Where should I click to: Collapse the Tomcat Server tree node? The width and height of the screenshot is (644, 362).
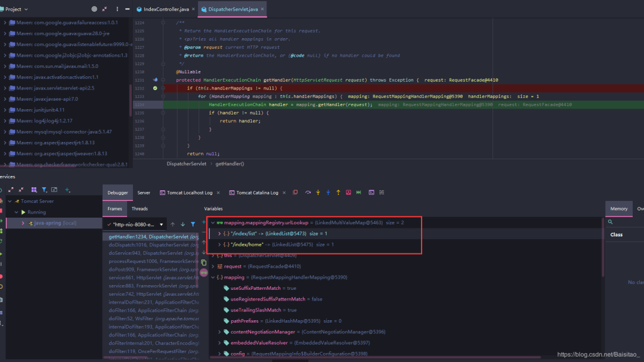[10, 202]
